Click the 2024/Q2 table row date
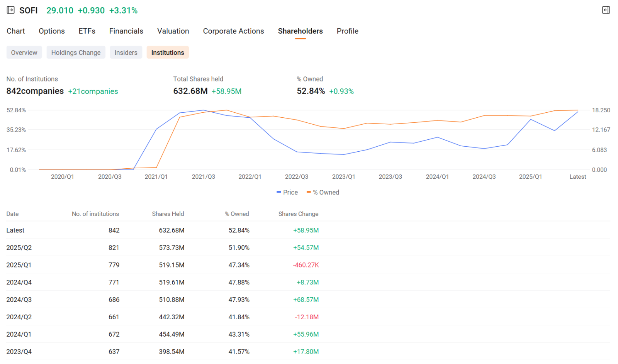618x364 pixels. [19, 317]
